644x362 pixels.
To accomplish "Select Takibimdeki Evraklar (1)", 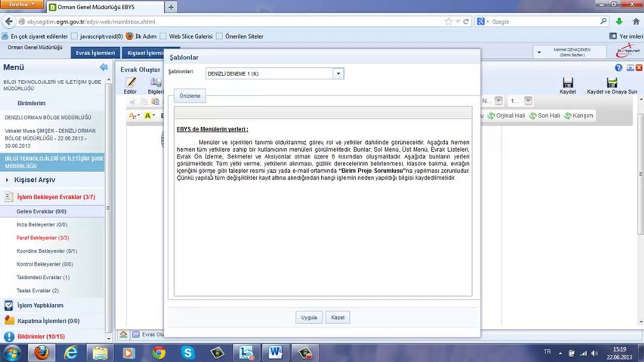I will pos(43,278).
